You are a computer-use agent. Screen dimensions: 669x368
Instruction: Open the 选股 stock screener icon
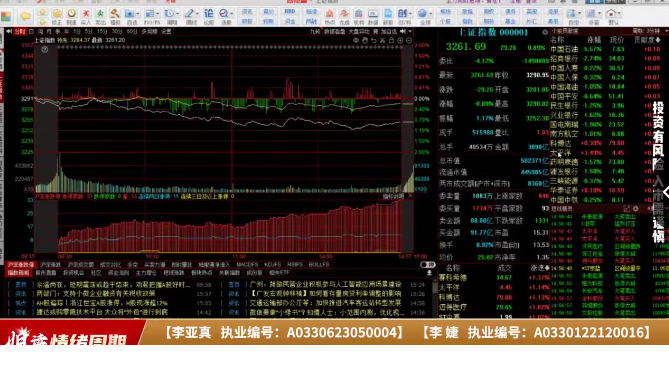pos(223,14)
